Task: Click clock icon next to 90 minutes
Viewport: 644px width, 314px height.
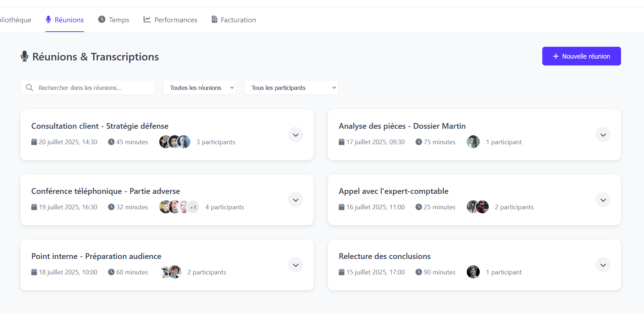Action: 419,272
